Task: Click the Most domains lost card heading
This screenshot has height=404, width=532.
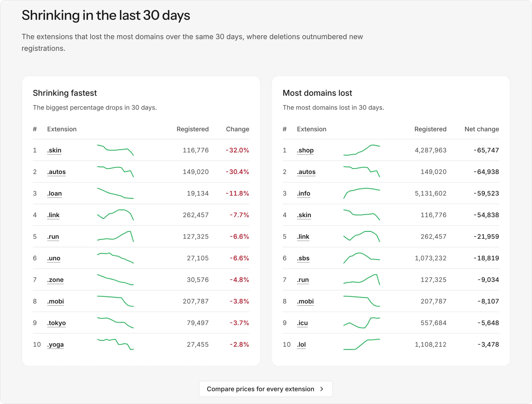Action: click(317, 93)
